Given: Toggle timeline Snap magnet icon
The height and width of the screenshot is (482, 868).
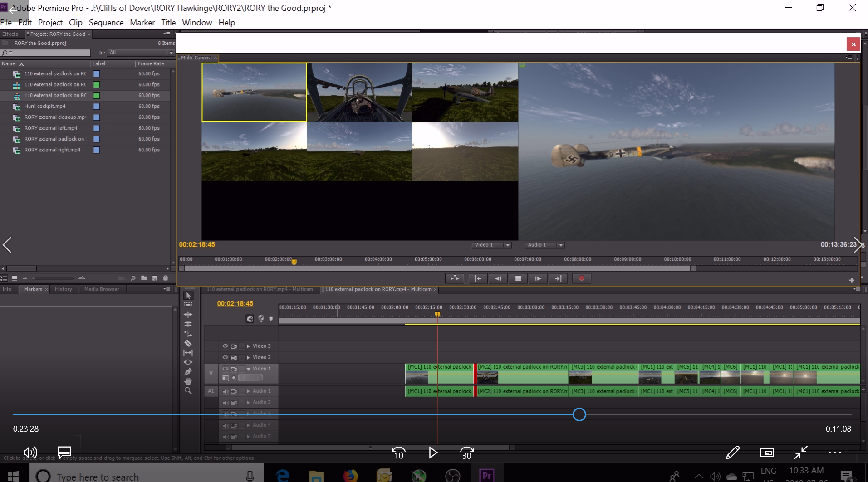Looking at the screenshot, I should click(x=250, y=319).
